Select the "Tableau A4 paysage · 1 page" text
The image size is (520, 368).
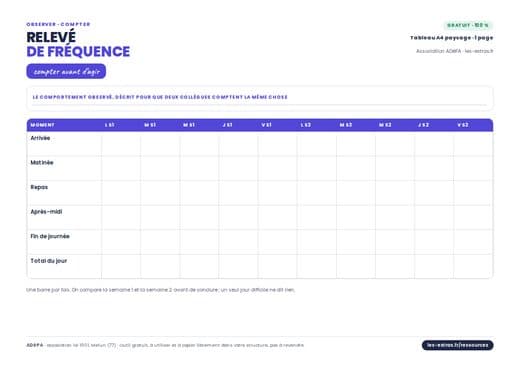(451, 38)
